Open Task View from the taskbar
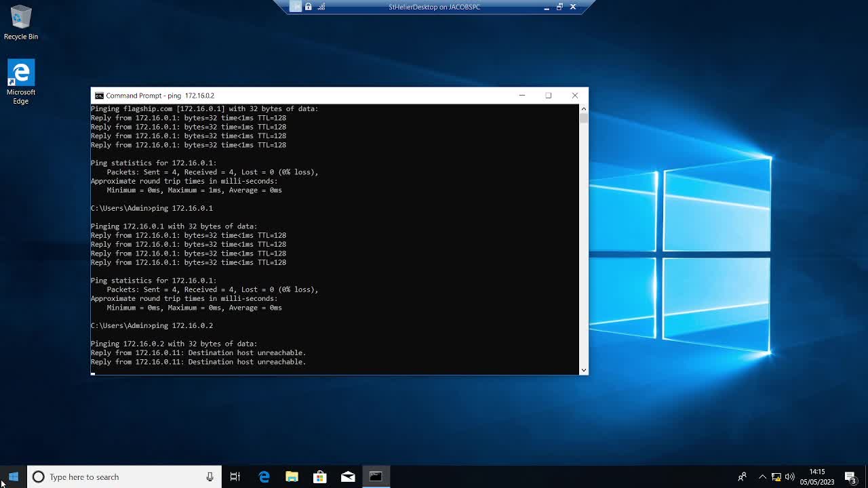The height and width of the screenshot is (488, 868). [x=235, y=477]
